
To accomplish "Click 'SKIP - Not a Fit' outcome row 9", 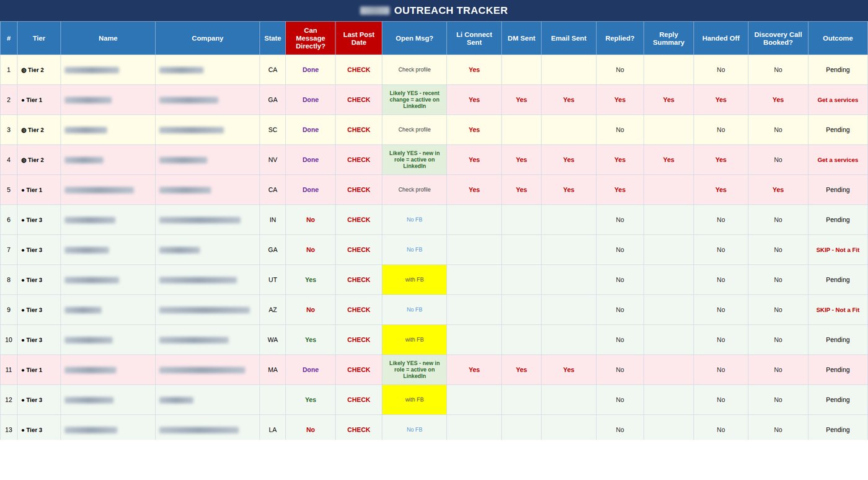I will point(838,309).
